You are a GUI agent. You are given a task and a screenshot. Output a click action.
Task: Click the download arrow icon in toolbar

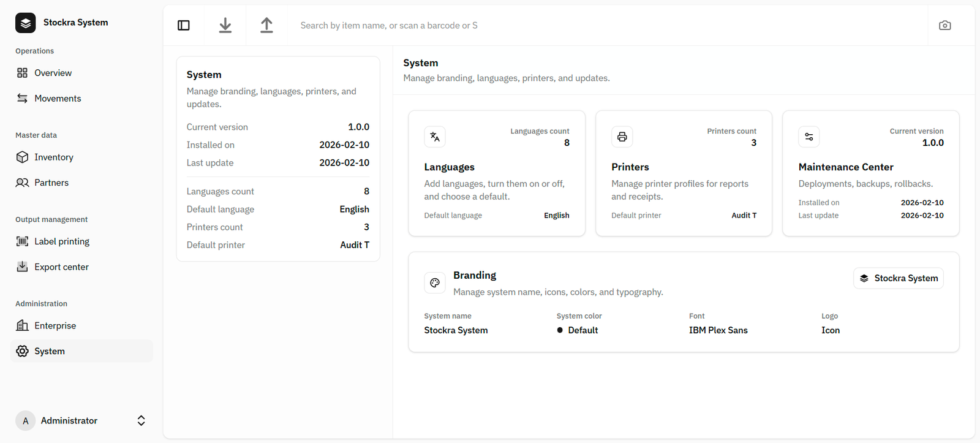pos(225,25)
